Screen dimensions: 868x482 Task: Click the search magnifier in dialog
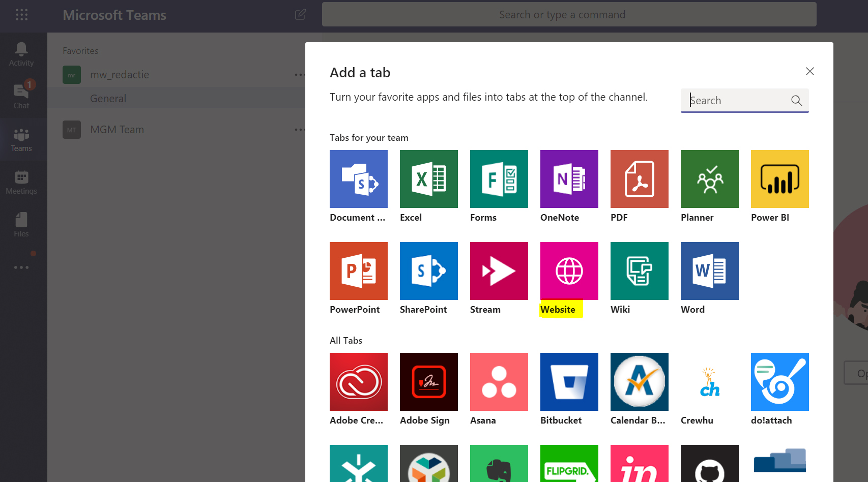[796, 101]
